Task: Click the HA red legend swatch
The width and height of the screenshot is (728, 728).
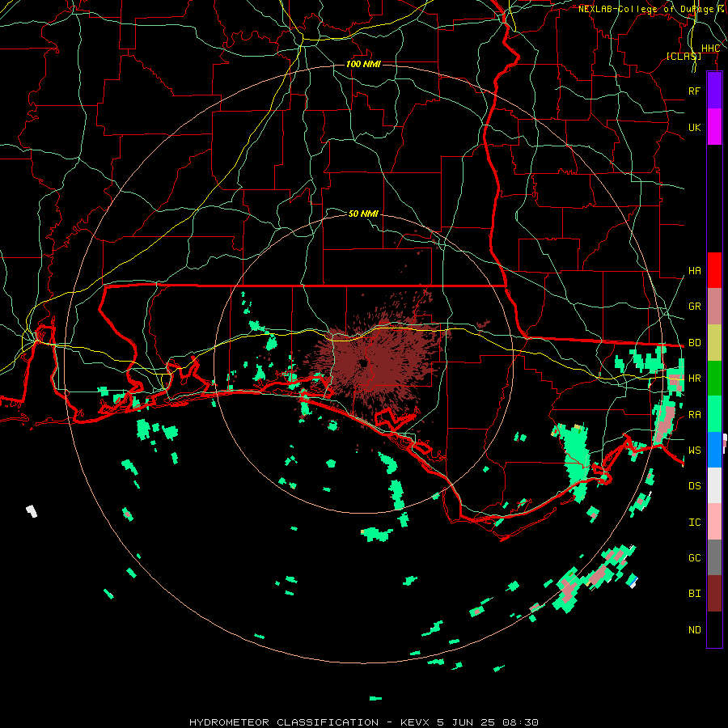Action: pos(714,270)
